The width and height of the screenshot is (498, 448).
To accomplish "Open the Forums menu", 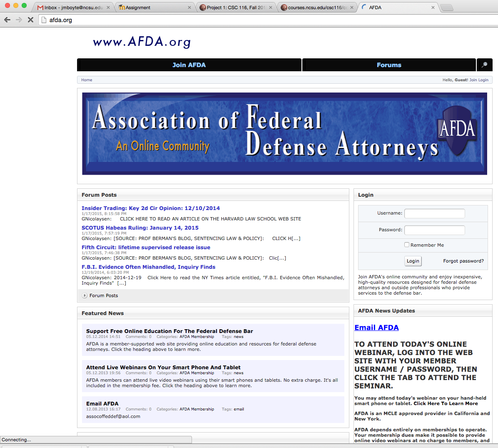I will (389, 65).
